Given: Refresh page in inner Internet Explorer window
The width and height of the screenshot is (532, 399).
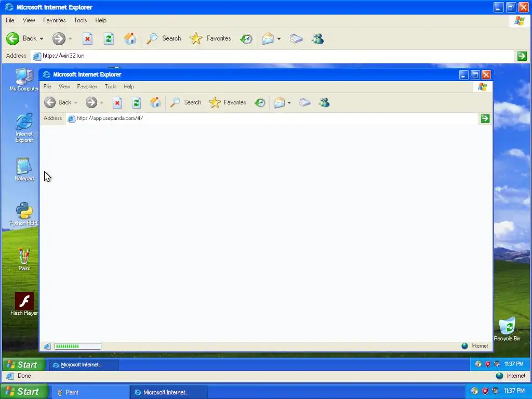Looking at the screenshot, I should 137,102.
